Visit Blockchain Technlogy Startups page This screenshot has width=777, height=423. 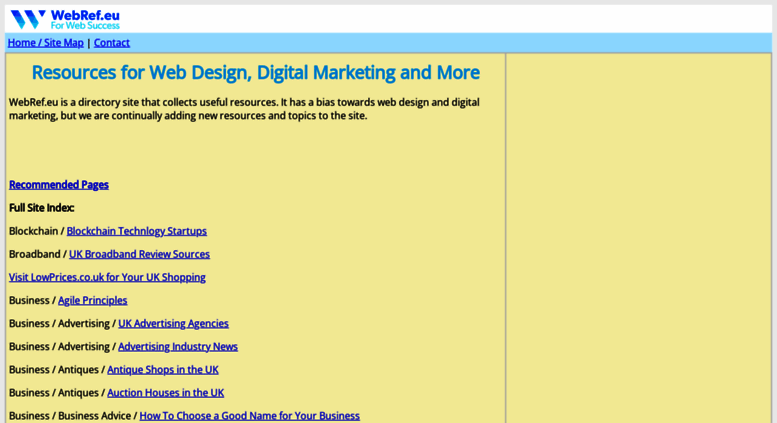click(x=137, y=231)
